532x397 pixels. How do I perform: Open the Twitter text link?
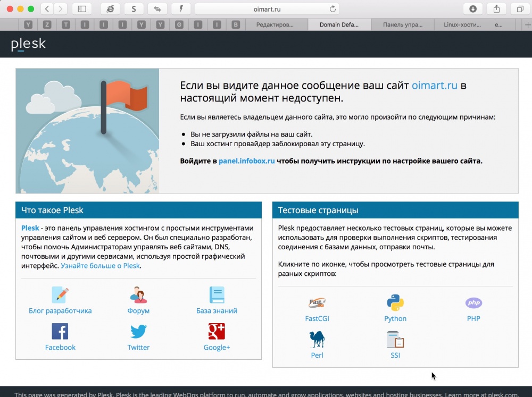pyautogui.click(x=138, y=347)
